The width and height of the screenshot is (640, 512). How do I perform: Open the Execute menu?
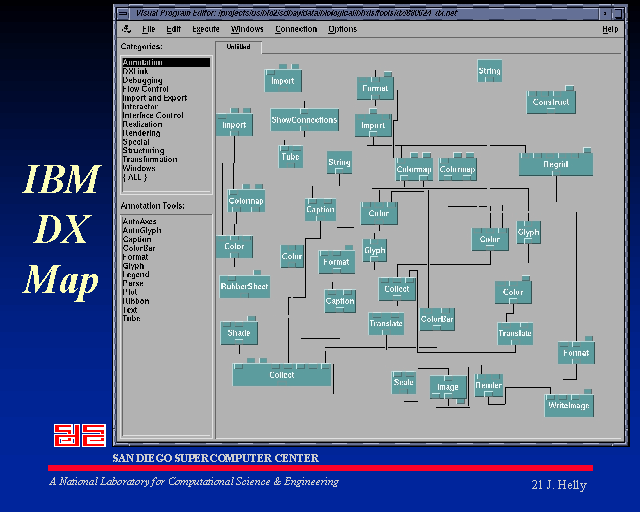pyautogui.click(x=206, y=29)
